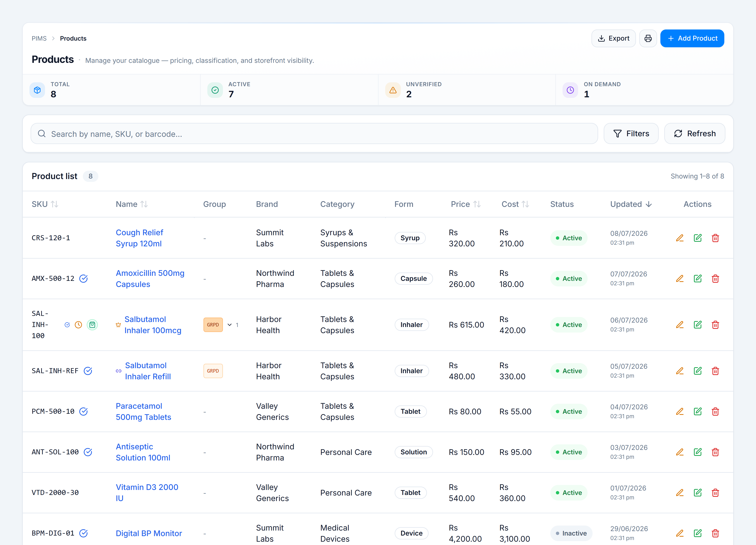Click the search by name, SKU, or barcode field

314,133
